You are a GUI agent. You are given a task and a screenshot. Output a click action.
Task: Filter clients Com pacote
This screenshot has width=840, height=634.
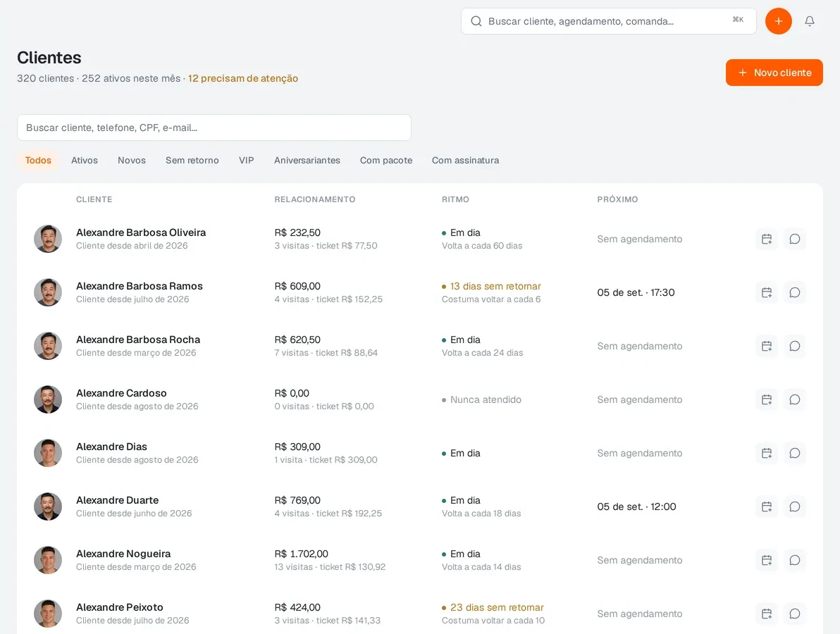pos(386,160)
